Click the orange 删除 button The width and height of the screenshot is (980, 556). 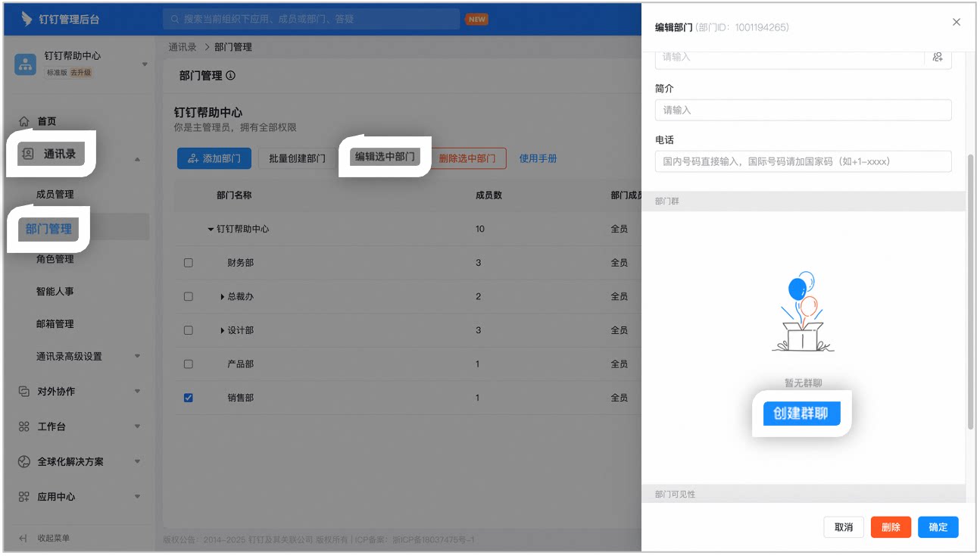891,527
